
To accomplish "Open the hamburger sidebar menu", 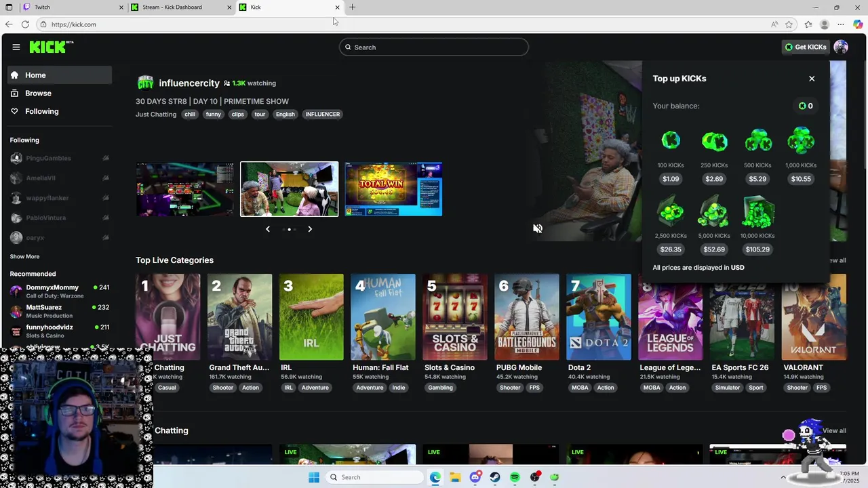I will click(16, 47).
